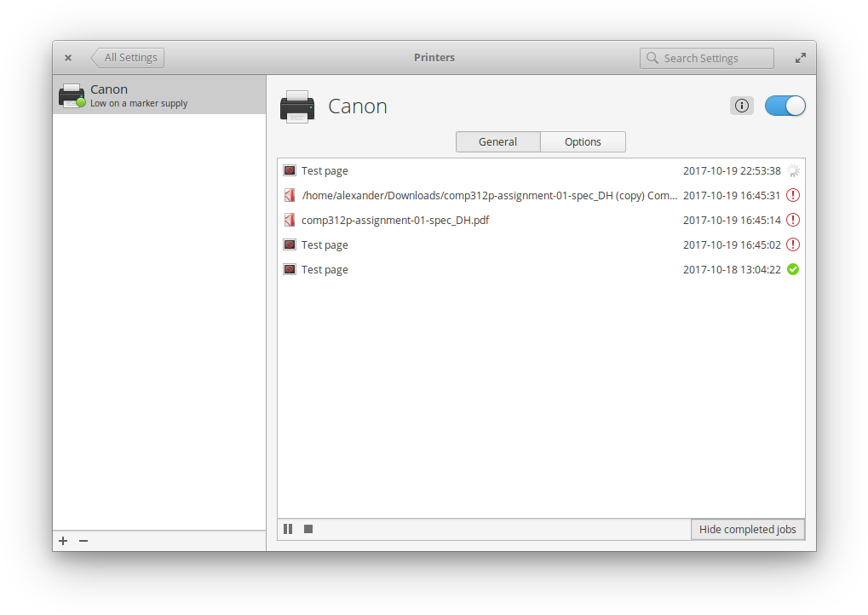
Task: Click icon of the 13:04:22 Test page
Action: point(289,269)
